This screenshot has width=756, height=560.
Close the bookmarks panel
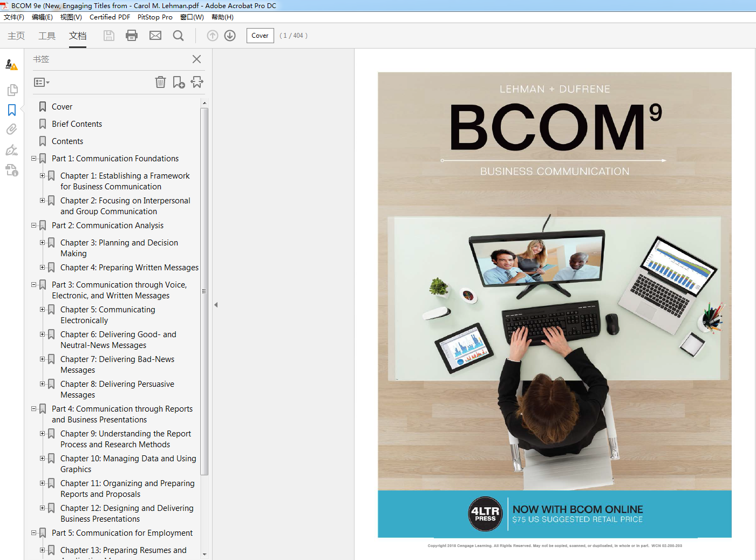[x=197, y=59]
